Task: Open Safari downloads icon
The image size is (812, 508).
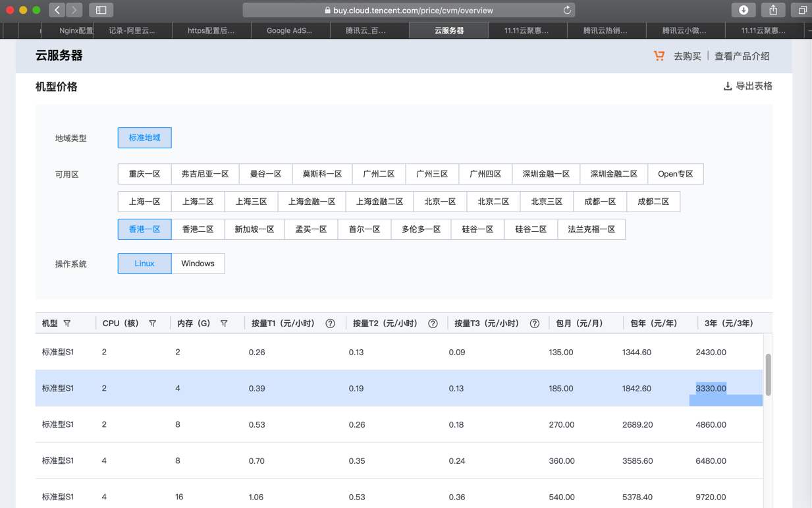Action: click(x=744, y=10)
